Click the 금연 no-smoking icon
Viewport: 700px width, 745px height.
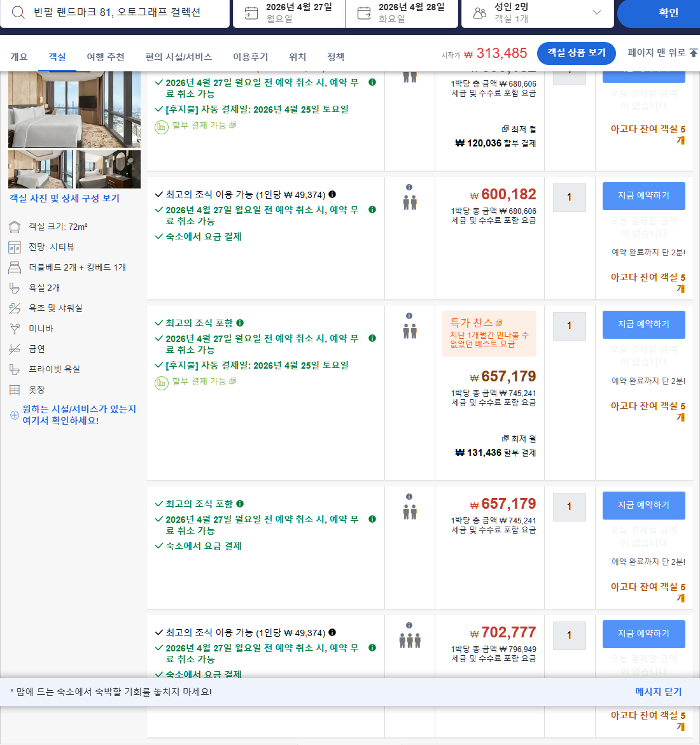coord(15,349)
